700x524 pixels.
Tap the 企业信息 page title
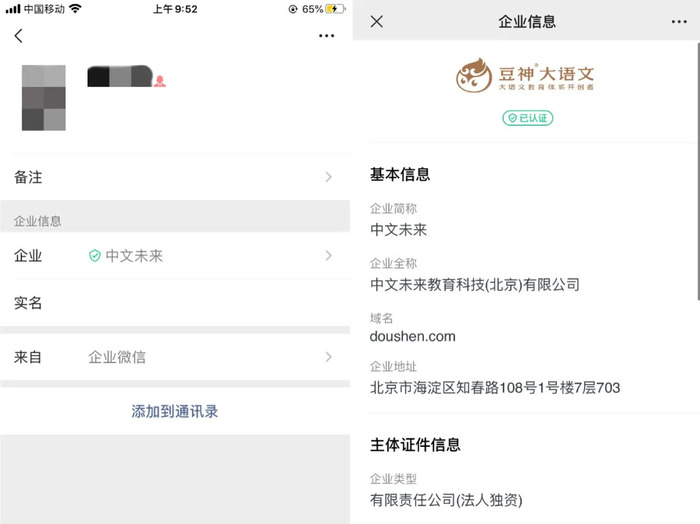click(527, 21)
